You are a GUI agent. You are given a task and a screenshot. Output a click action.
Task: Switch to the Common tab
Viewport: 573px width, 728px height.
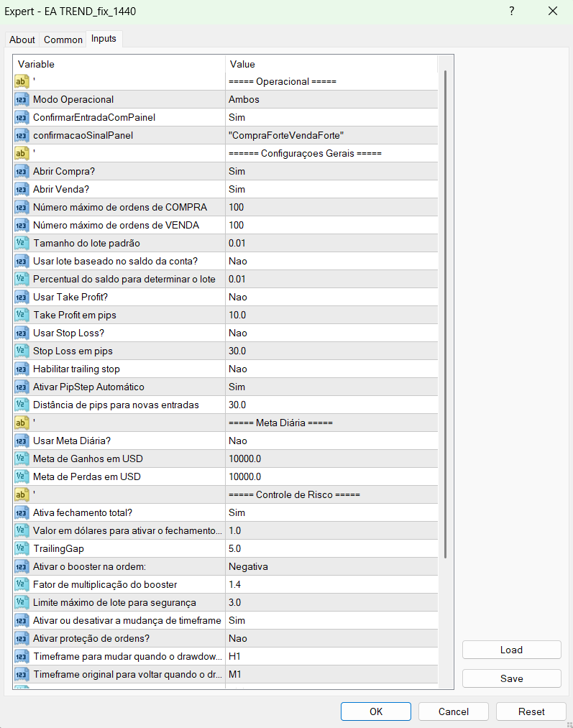point(63,40)
